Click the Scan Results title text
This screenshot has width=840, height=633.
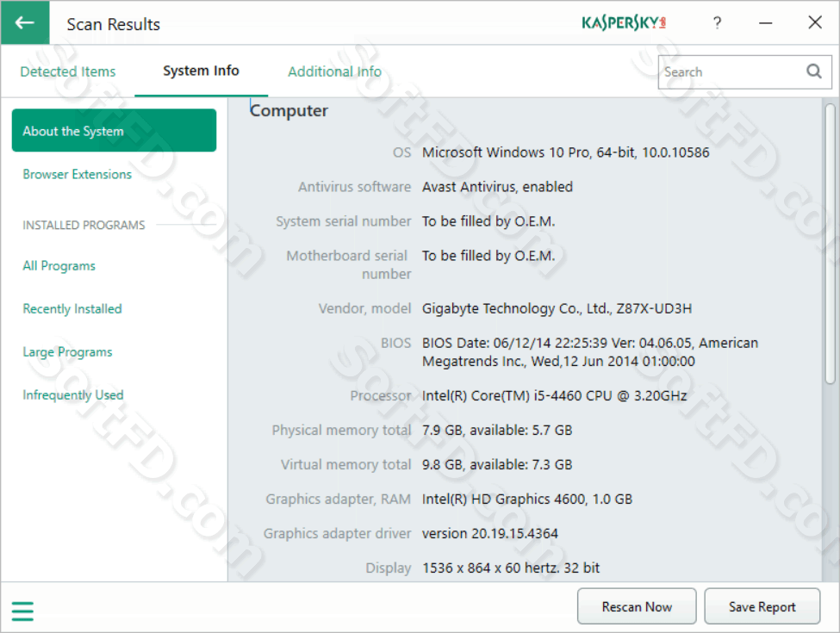(x=113, y=25)
